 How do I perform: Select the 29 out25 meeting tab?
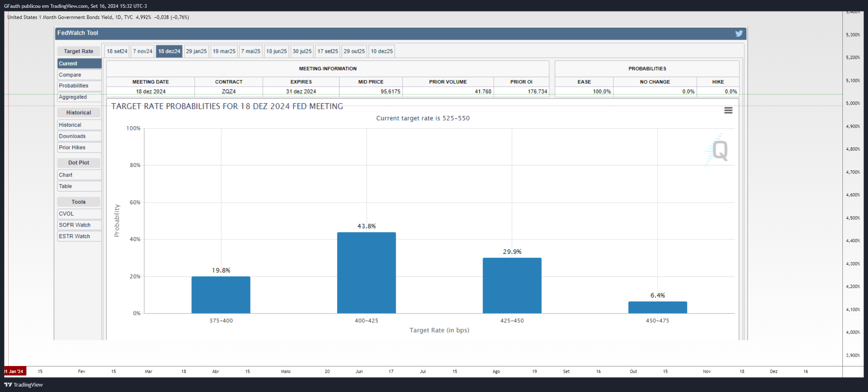tap(354, 51)
